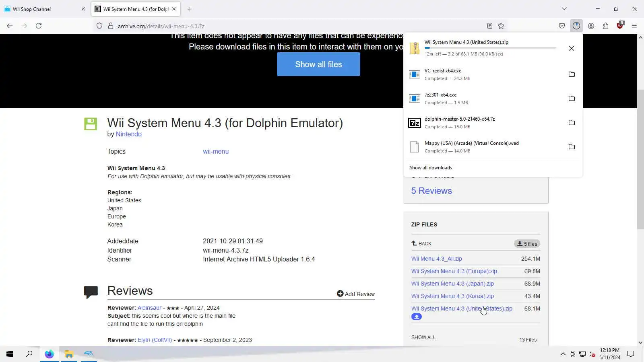644x362 pixels.
Task: Open the clock showing 12:18 PM
Action: click(610, 354)
